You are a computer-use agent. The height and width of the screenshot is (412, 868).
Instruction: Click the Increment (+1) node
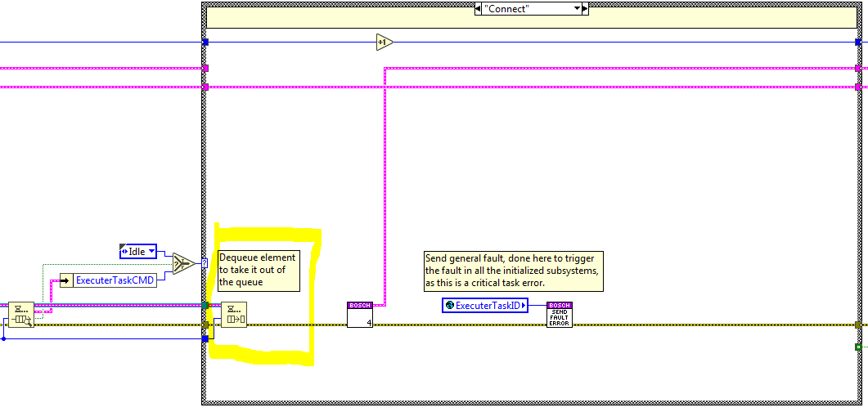pos(385,42)
